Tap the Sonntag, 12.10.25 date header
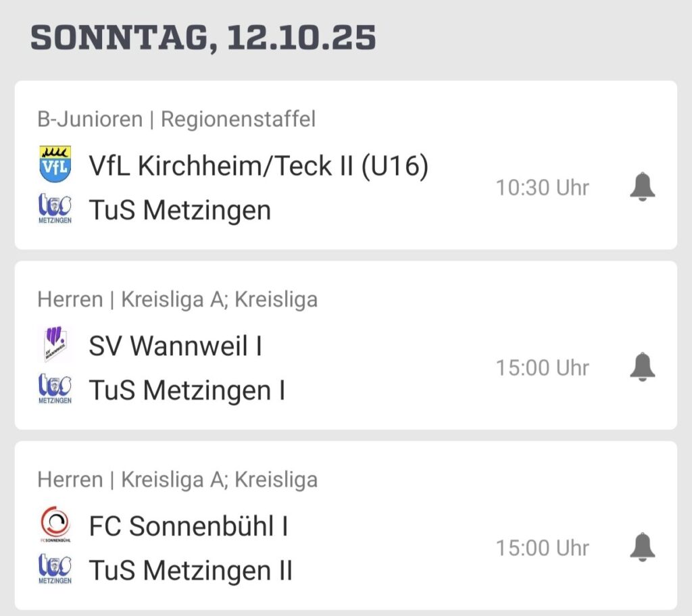Screen dimensions: 692x616 (203, 38)
